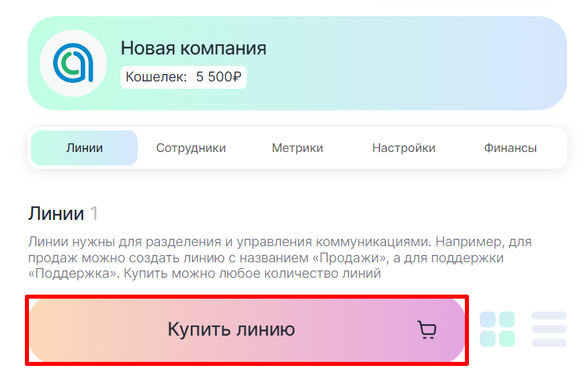Switch to grid tile view

(x=497, y=329)
